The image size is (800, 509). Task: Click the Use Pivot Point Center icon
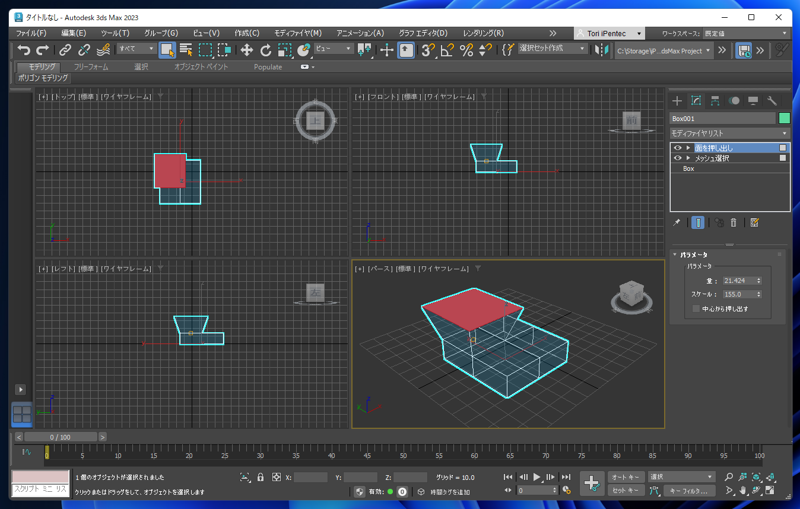point(364,50)
